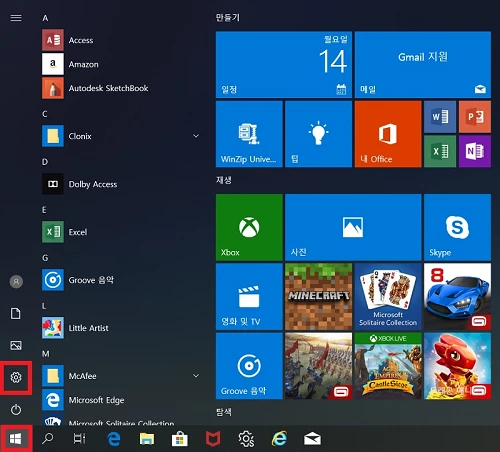500x452 pixels.
Task: Open Dolby Access app
Action: click(x=120, y=184)
